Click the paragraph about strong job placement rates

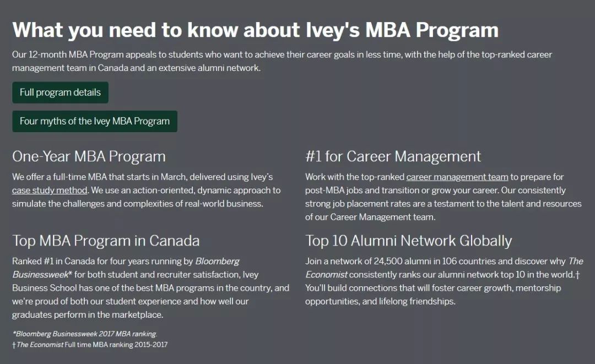click(x=443, y=197)
